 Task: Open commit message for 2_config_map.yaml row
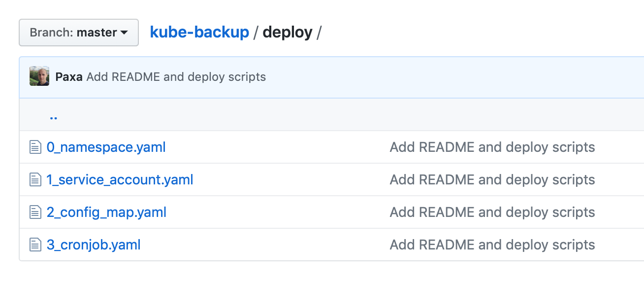[x=492, y=212]
